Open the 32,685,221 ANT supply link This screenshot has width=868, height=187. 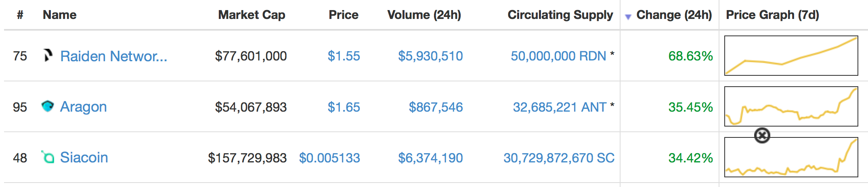[560, 107]
